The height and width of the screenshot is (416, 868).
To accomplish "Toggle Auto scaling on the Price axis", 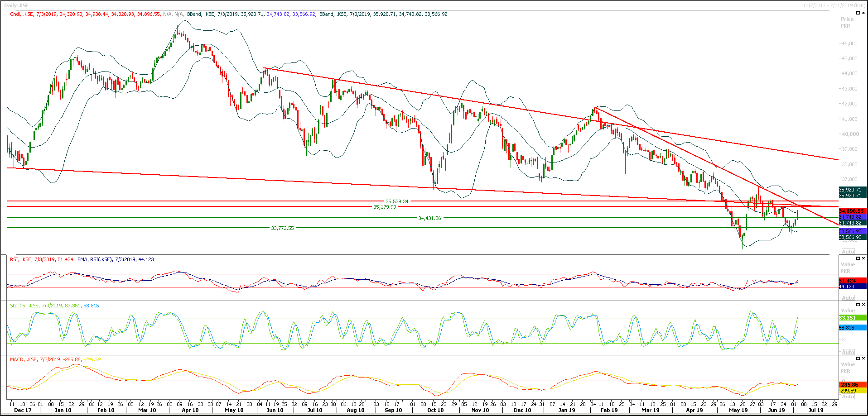I will click(x=848, y=251).
